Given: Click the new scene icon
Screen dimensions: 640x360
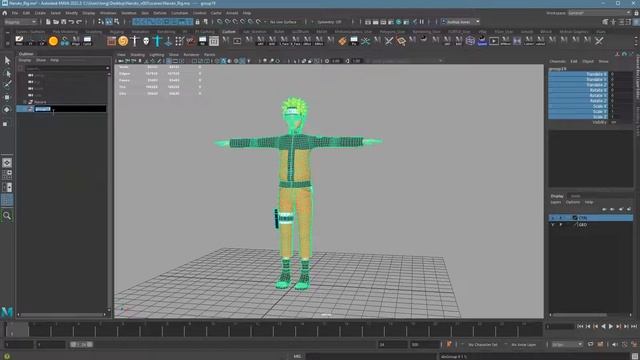Looking at the screenshot, I should tap(48, 22).
